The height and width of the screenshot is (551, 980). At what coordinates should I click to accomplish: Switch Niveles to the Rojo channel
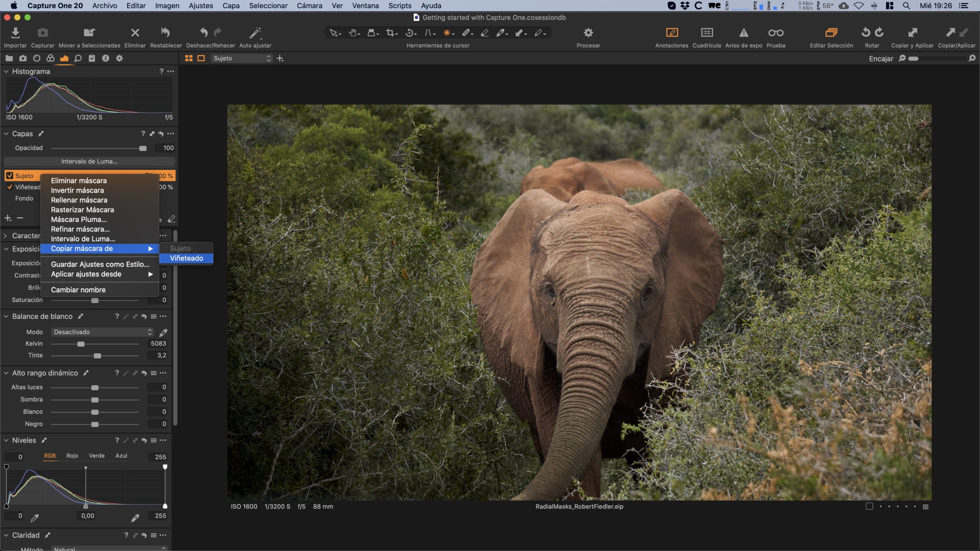pos(72,456)
